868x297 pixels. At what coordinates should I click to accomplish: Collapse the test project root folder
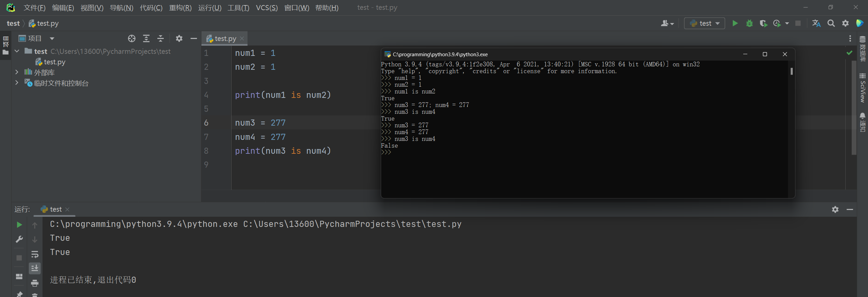pyautogui.click(x=17, y=51)
